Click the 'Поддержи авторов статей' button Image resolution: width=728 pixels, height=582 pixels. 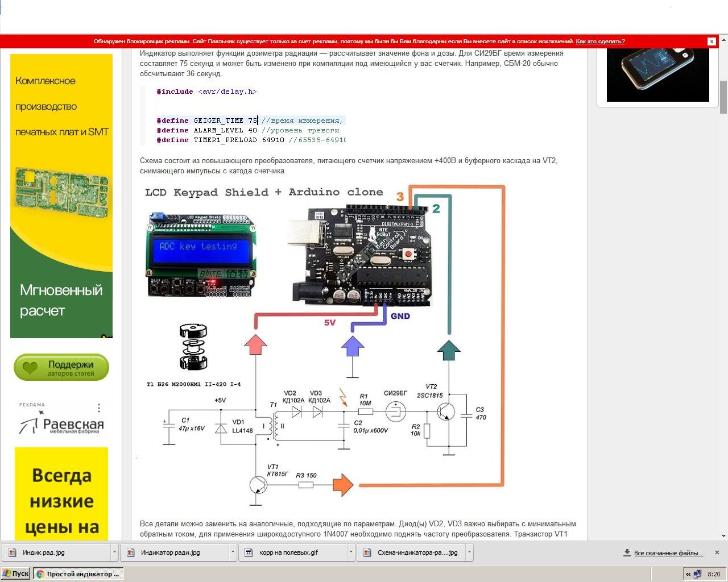tap(61, 368)
